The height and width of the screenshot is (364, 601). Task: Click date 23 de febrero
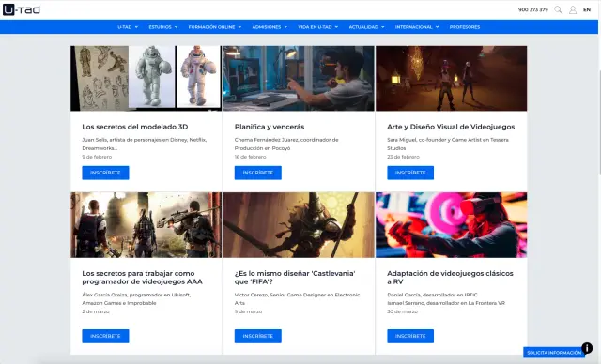(x=403, y=157)
